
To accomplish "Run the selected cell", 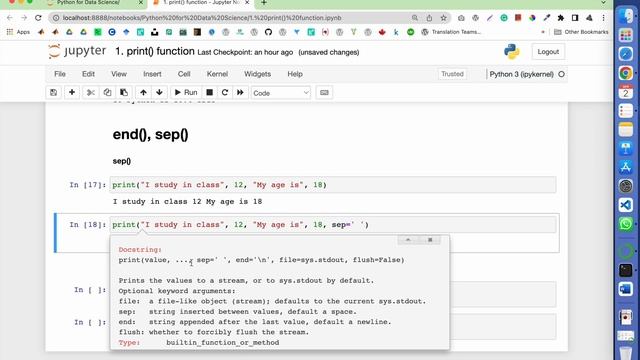I will pyautogui.click(x=186, y=93).
